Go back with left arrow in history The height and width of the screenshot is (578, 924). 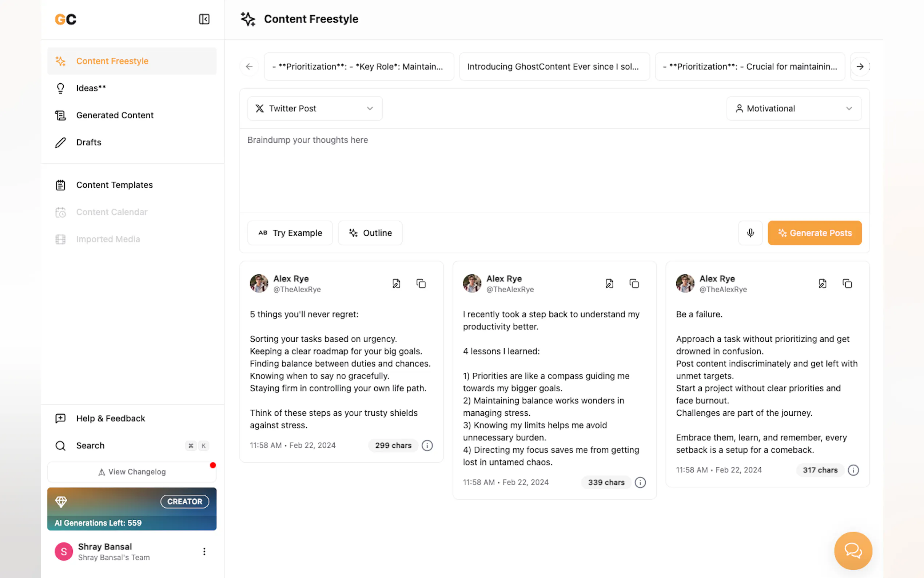(250, 67)
